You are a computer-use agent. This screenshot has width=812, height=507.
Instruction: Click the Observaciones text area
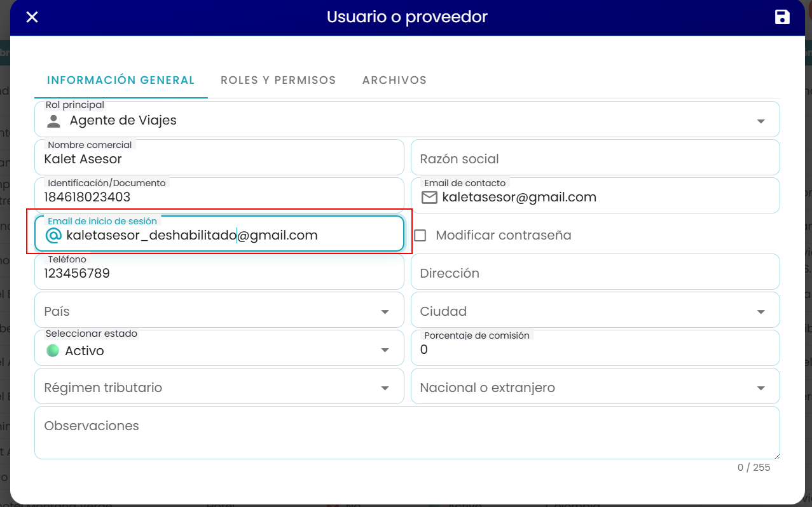(407, 433)
